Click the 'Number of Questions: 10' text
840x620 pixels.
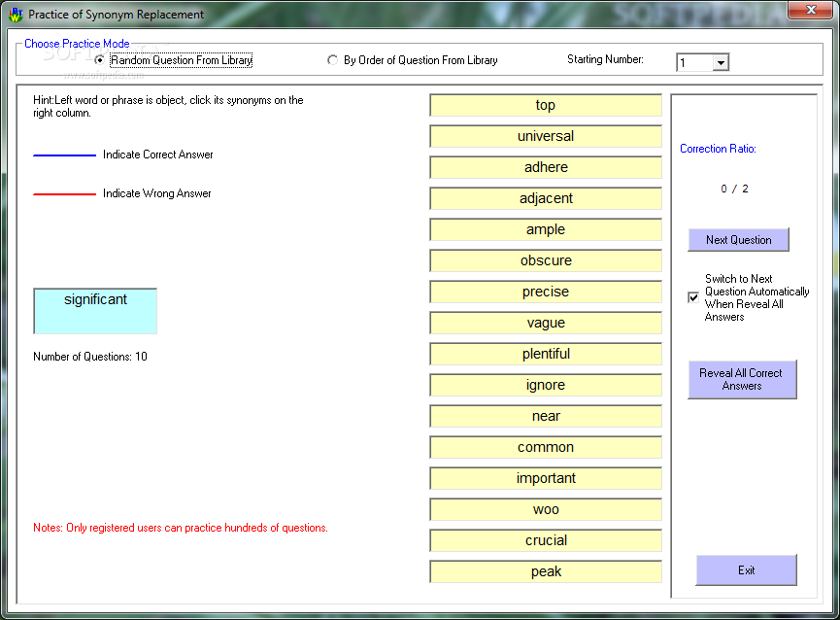(x=90, y=357)
